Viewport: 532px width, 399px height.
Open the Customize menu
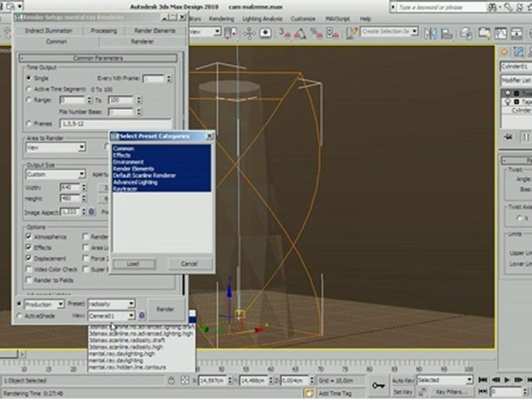point(303,19)
